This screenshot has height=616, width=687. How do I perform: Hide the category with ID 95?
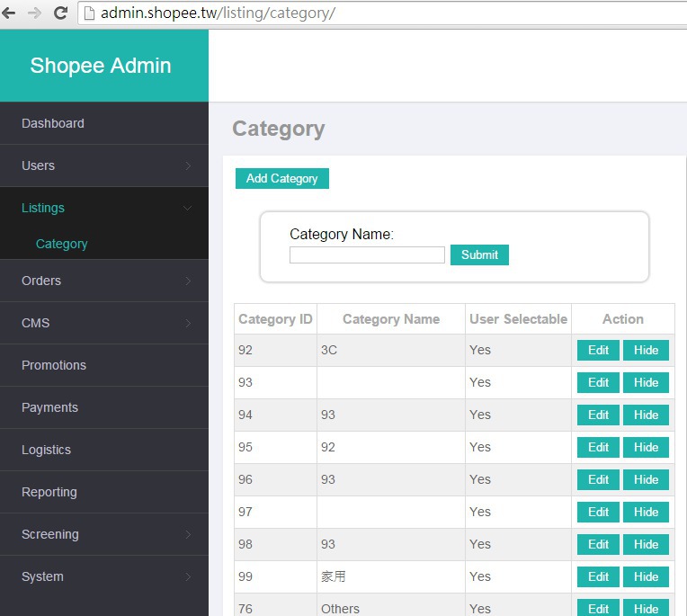pos(646,447)
